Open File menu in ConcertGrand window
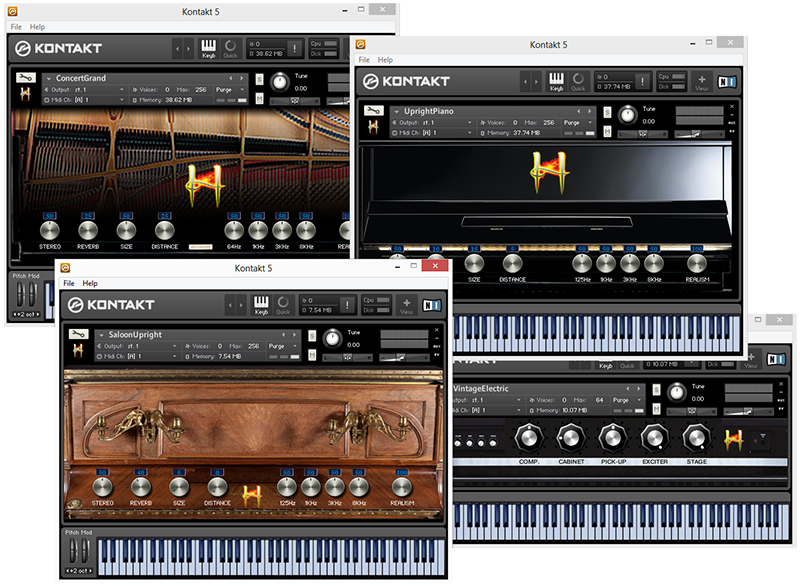This screenshot has width=800, height=586. [16, 27]
